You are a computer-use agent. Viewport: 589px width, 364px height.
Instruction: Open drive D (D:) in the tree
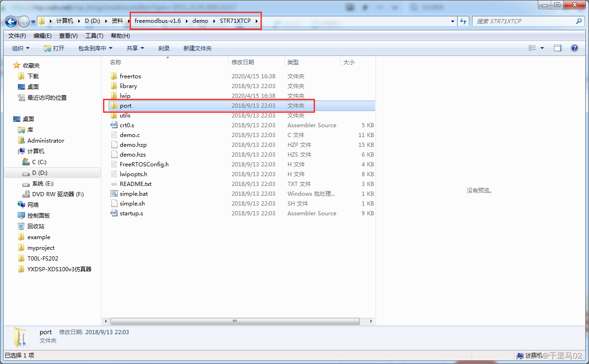point(40,172)
